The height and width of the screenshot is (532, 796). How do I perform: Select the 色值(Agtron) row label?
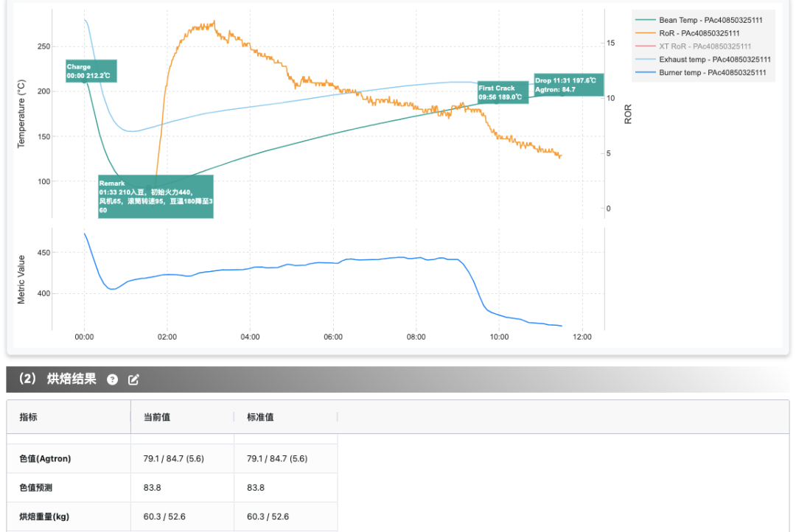[45, 458]
